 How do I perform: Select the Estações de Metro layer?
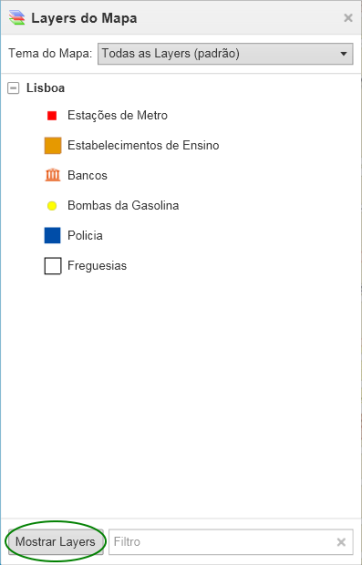[x=117, y=116]
